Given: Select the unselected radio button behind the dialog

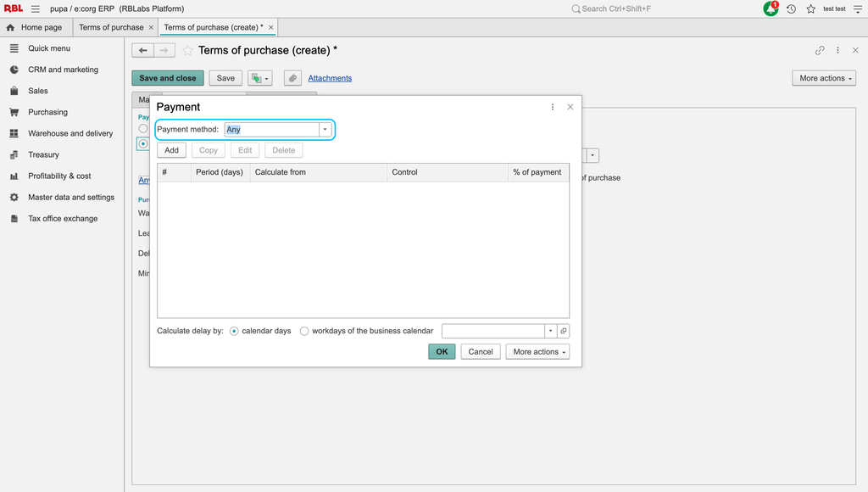Looking at the screenshot, I should click(143, 129).
